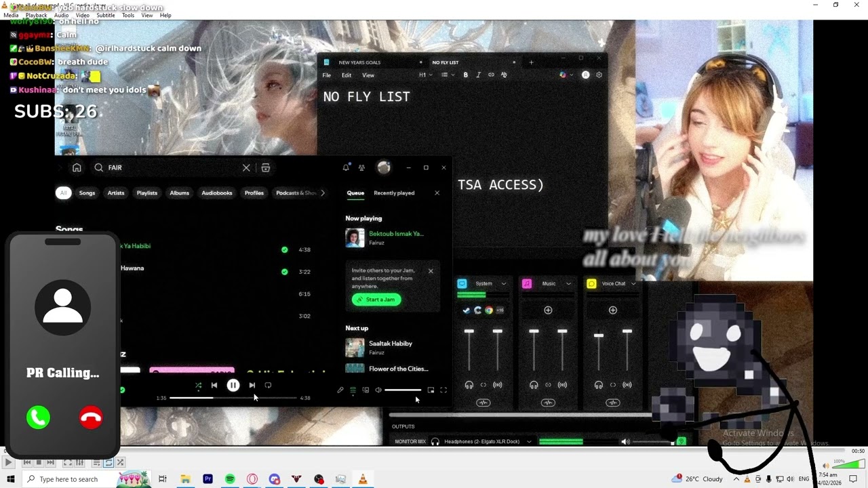Add a new tab in Notepad
The width and height of the screenshot is (868, 488).
click(531, 62)
